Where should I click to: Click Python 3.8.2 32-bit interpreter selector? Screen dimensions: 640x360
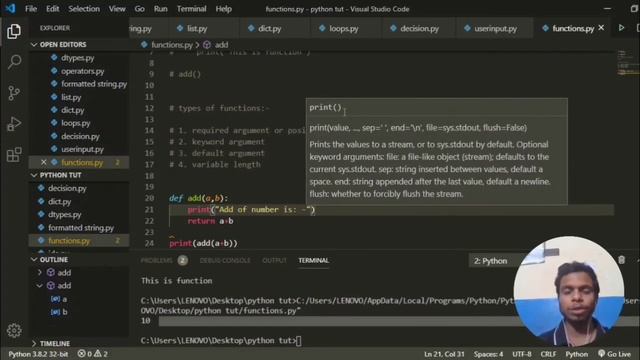click(38, 354)
